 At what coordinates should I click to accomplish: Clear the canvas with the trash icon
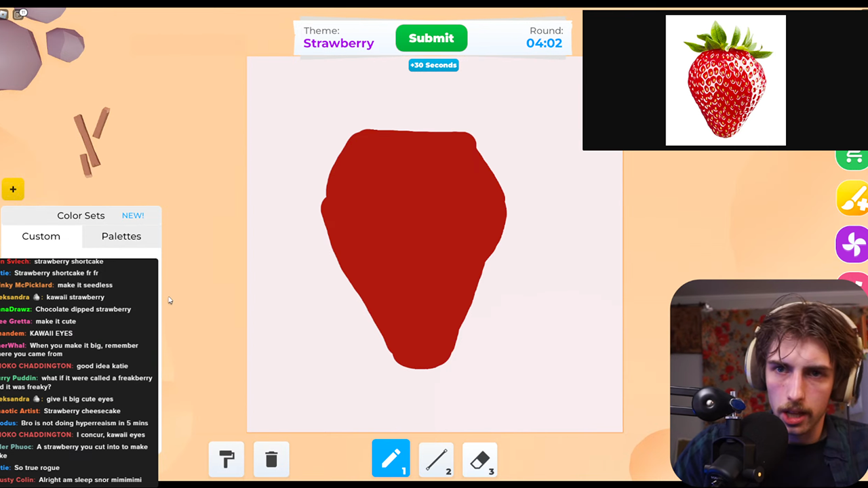(x=271, y=459)
